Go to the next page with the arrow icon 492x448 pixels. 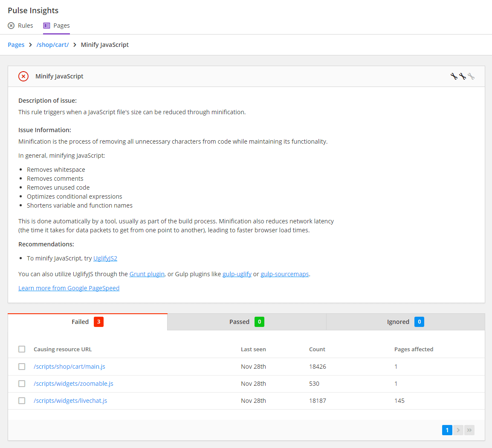458,430
